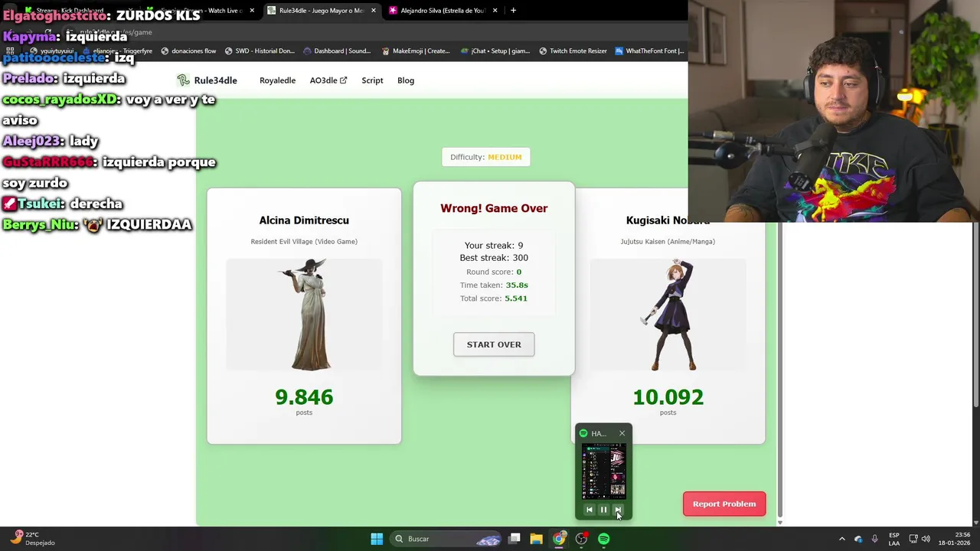Click the Jujutsu Kaisen (Anime/Manga) subtitle
The width and height of the screenshot is (980, 551).
coord(668,242)
